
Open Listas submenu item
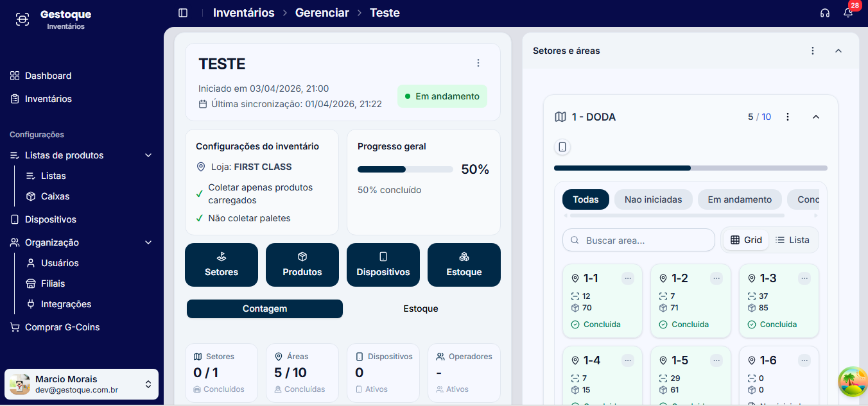pyautogui.click(x=53, y=176)
